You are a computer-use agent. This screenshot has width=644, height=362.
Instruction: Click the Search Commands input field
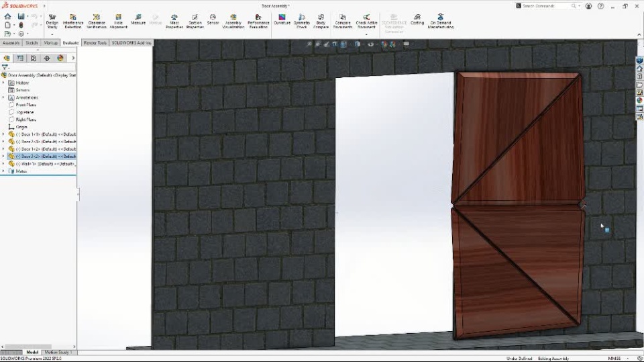tap(547, 6)
